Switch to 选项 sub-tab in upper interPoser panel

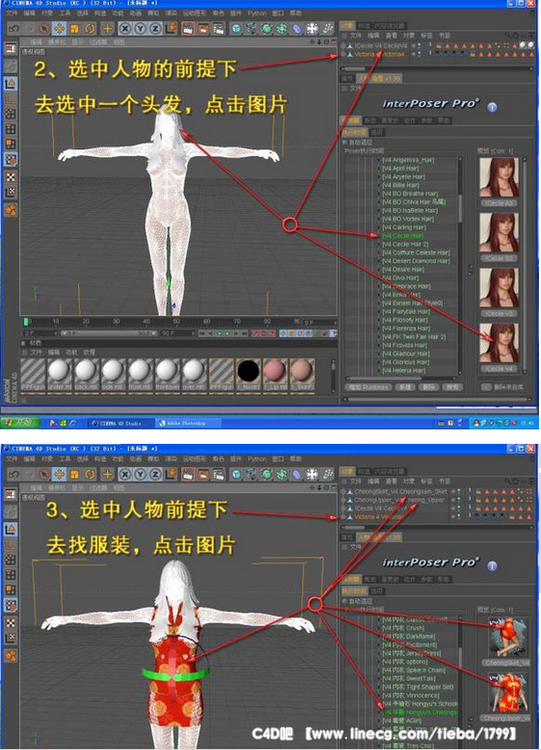point(376,132)
